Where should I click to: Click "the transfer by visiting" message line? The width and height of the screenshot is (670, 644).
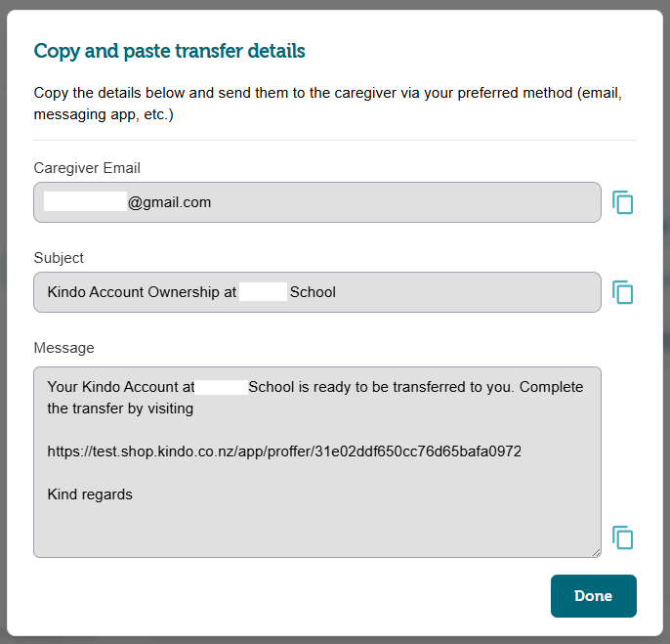(120, 408)
